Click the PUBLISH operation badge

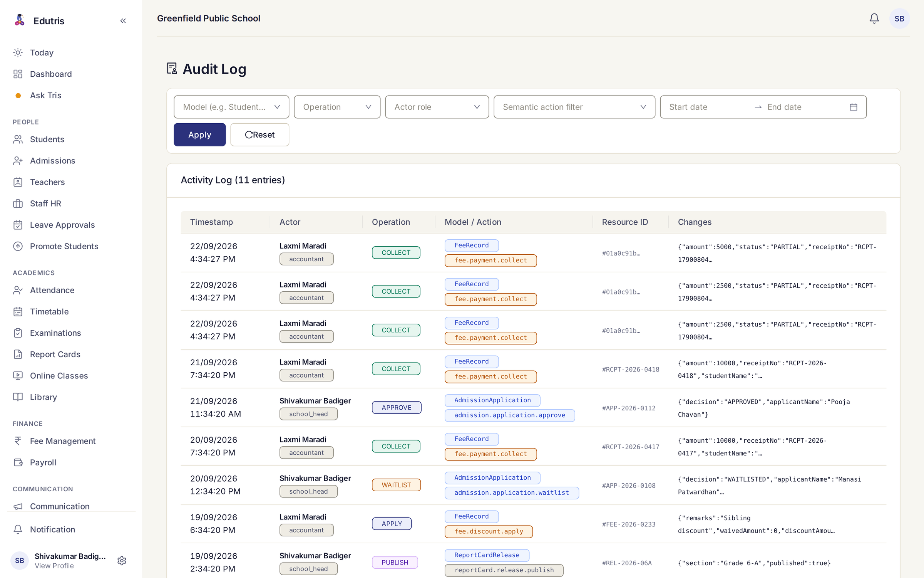395,563
